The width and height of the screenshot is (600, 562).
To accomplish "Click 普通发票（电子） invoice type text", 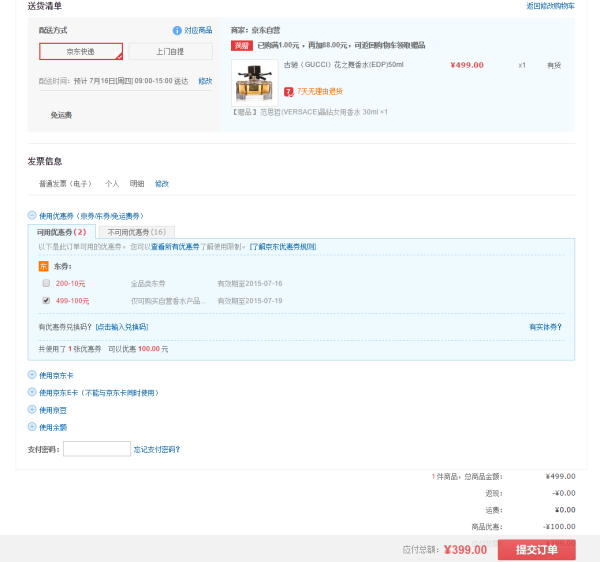I will pyautogui.click(x=65, y=184).
